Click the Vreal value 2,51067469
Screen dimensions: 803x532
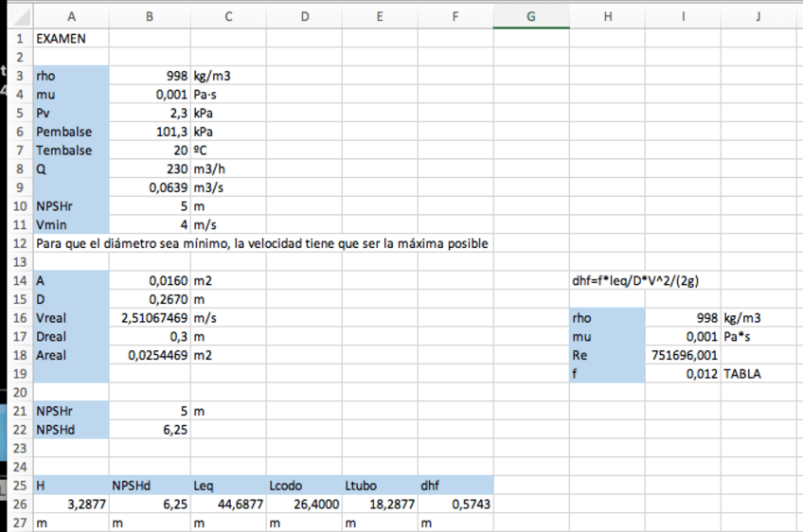coord(150,318)
